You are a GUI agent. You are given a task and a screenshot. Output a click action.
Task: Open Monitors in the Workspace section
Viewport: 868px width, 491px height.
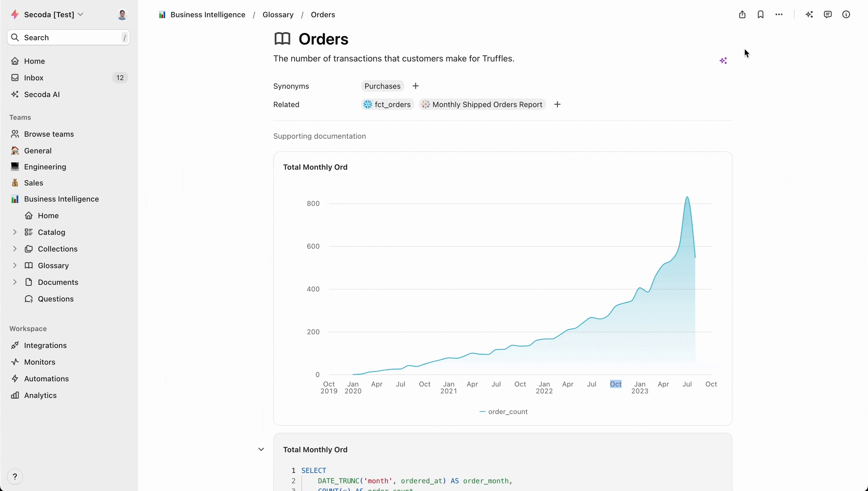click(x=40, y=362)
